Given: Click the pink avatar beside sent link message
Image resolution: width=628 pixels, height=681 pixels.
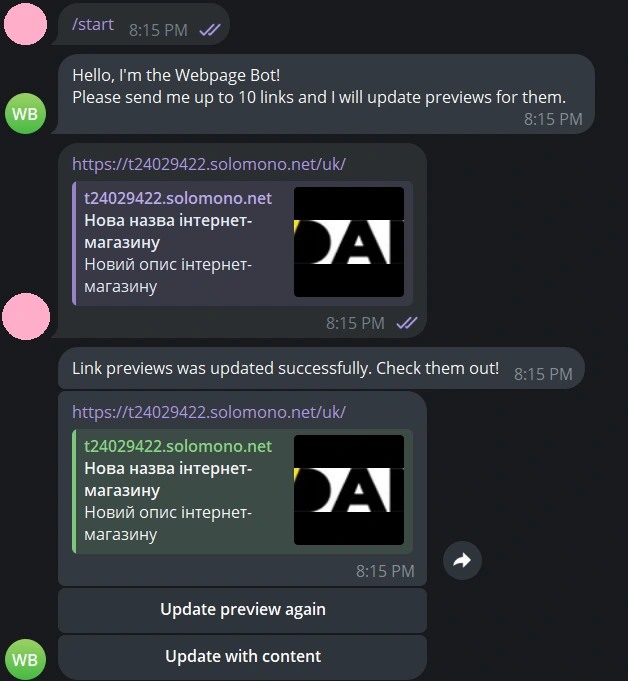Looking at the screenshot, I should pos(26,316).
